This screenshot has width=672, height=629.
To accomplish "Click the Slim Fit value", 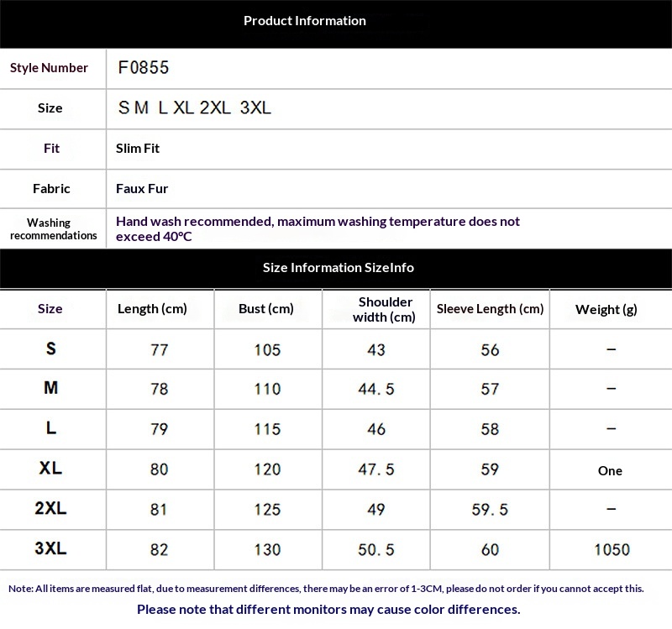I will tap(138, 149).
